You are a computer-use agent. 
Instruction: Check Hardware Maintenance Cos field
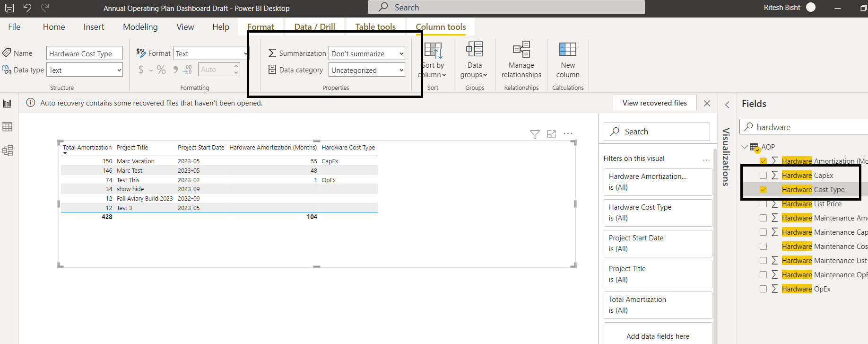(x=763, y=247)
